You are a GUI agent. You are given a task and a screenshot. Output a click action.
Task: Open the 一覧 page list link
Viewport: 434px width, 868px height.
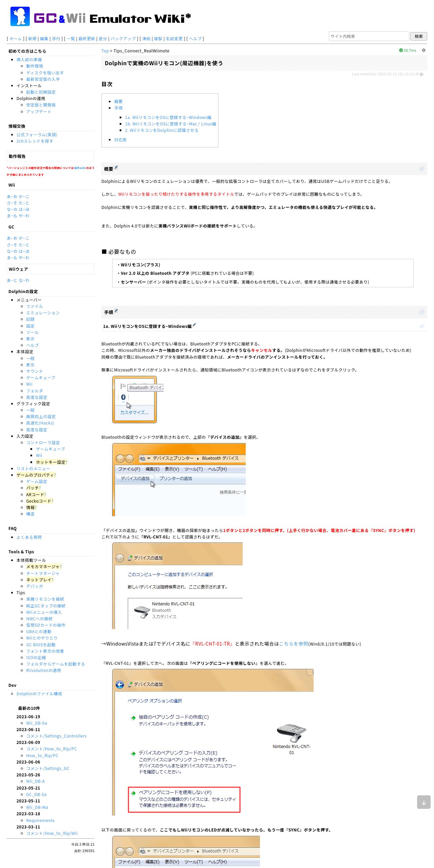71,39
